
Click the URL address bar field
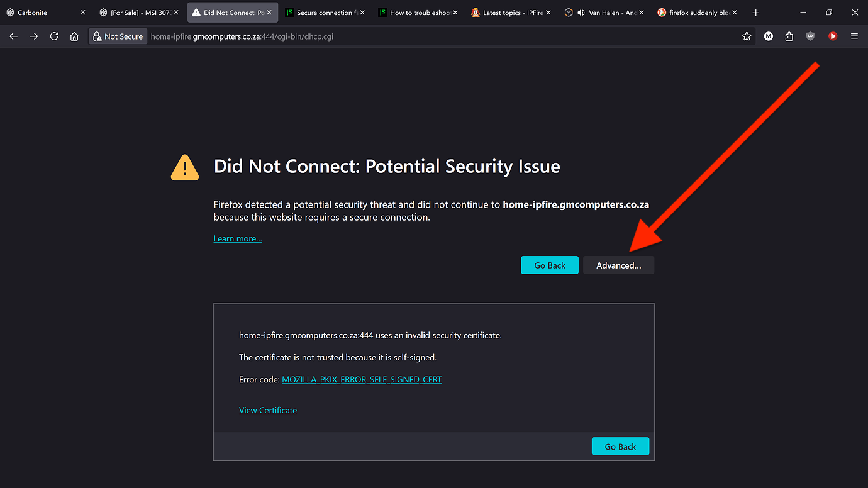pyautogui.click(x=440, y=36)
